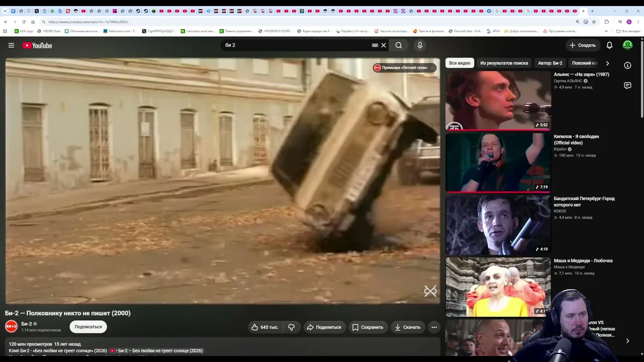Open the Би-2 channel avatar
This screenshot has width=644, height=362.
point(11,327)
